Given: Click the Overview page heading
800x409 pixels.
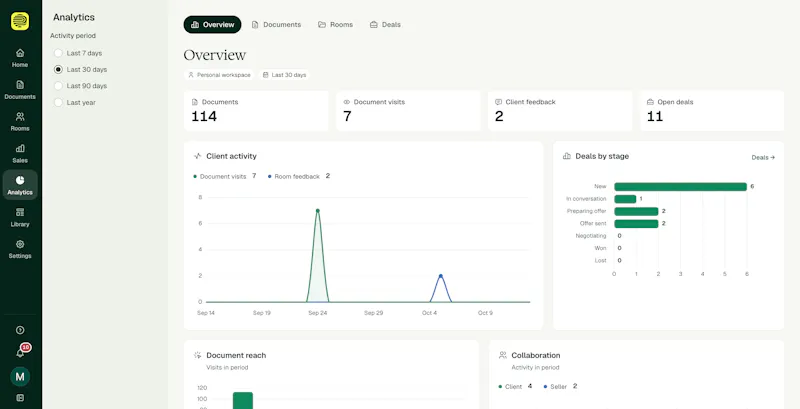Looking at the screenshot, I should click(215, 55).
